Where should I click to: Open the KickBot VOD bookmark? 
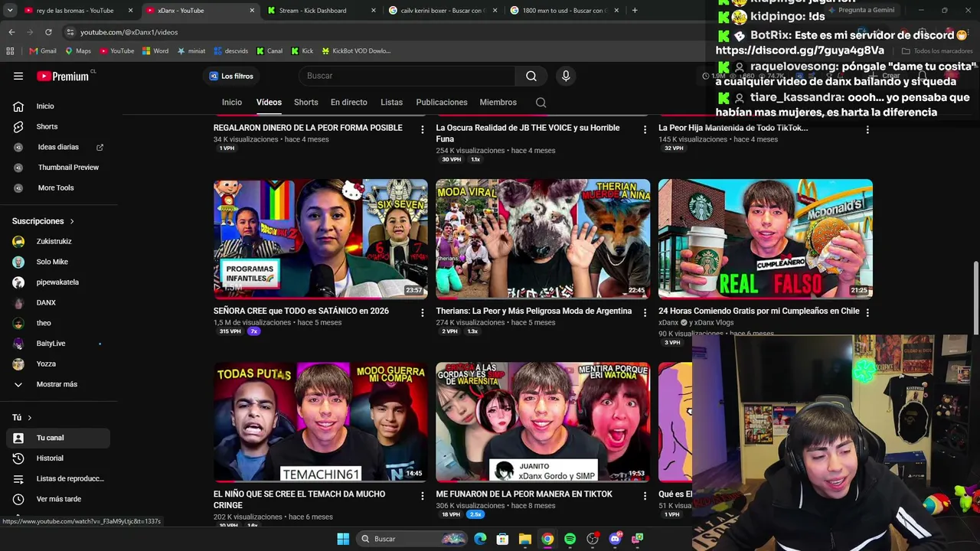pos(356,51)
